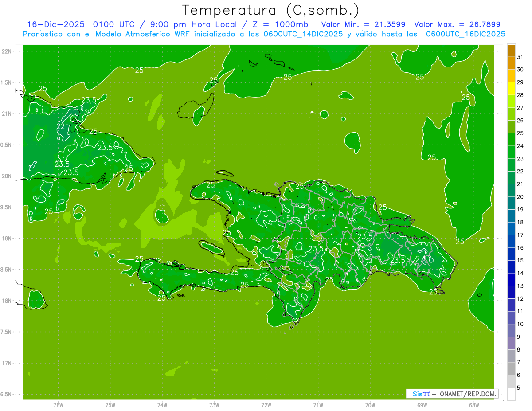Click the '20N' latitude axis label
The width and height of the screenshot is (532, 411).
pos(7,176)
